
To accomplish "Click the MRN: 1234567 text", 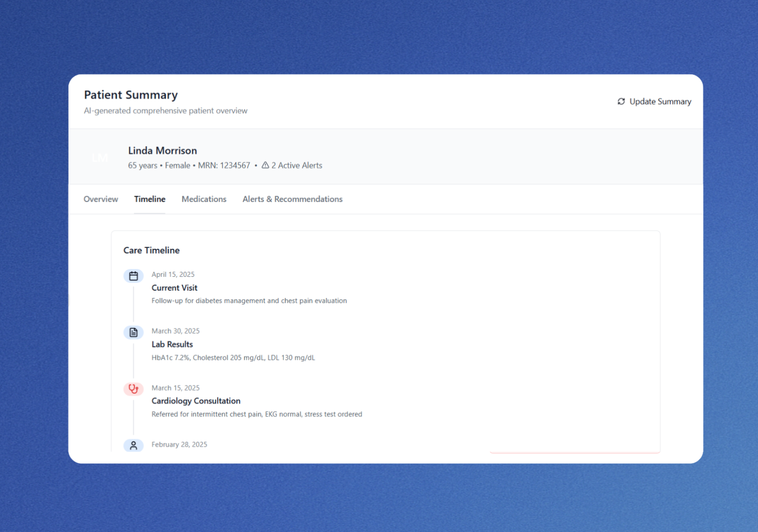I will (x=224, y=166).
